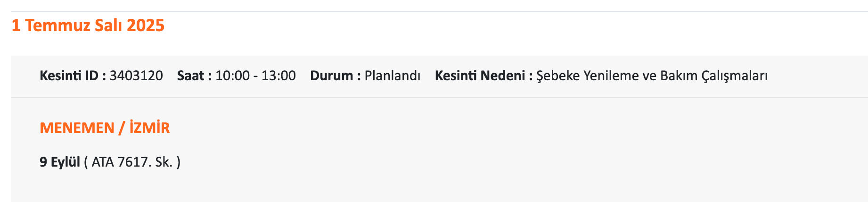
Task: Click the Saat label
Action: pyautogui.click(x=195, y=76)
